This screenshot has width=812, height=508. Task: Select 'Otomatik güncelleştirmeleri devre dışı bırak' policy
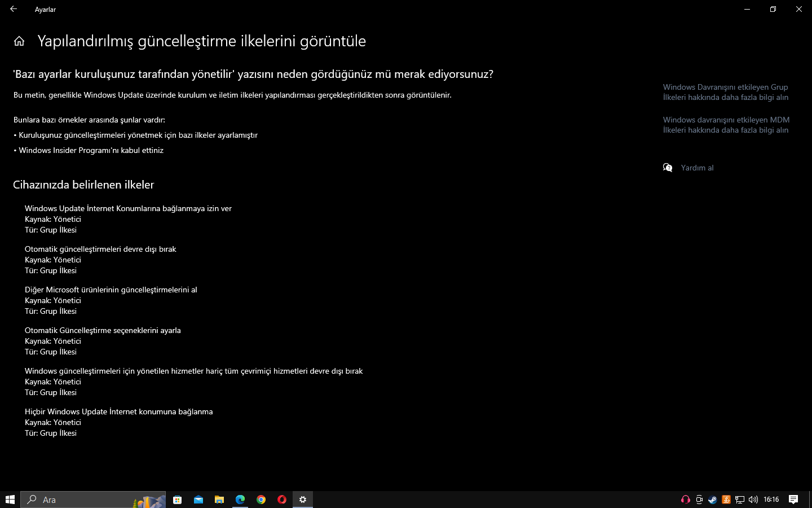point(100,249)
